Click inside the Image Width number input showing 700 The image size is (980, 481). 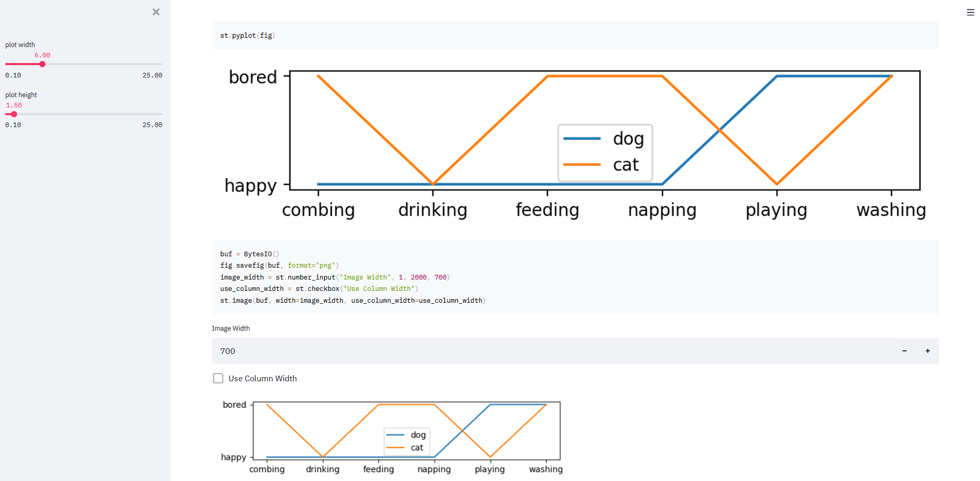(362, 351)
